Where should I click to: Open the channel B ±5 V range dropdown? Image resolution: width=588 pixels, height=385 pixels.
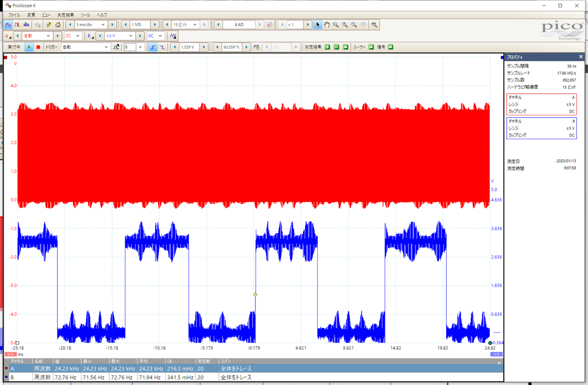click(131, 36)
